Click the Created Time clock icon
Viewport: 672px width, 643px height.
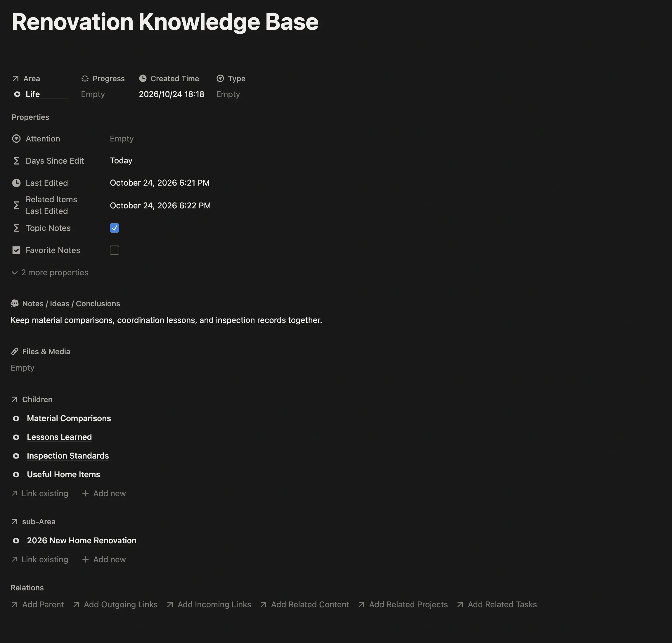tap(143, 79)
